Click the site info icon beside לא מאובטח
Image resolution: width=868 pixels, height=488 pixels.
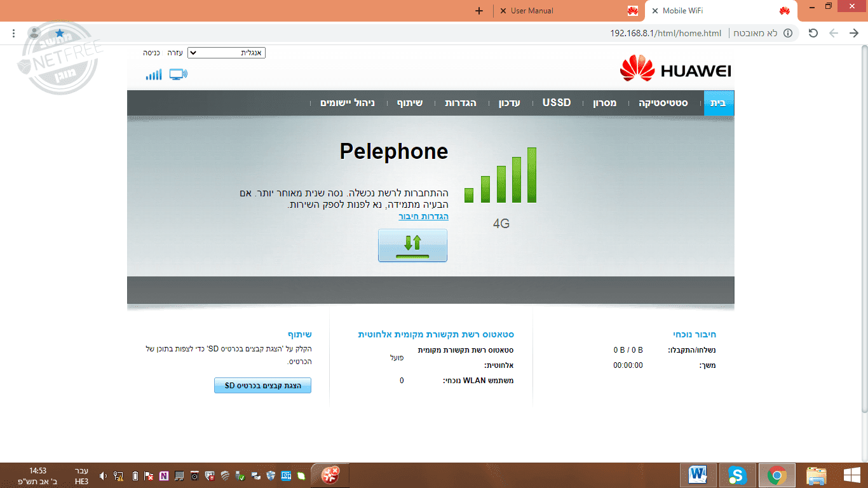[x=788, y=33]
